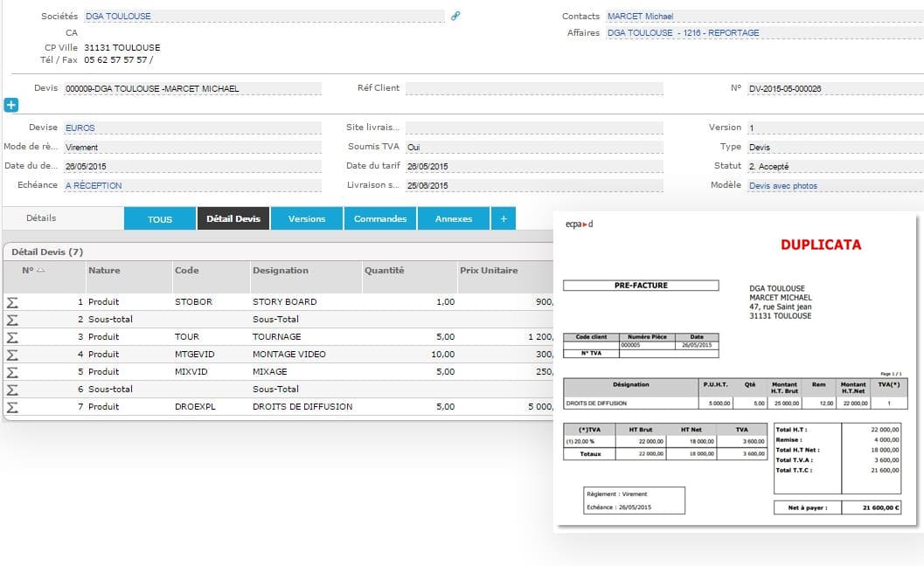Click the STORY BOARD designation cell
The image size is (924, 566).
click(x=285, y=301)
